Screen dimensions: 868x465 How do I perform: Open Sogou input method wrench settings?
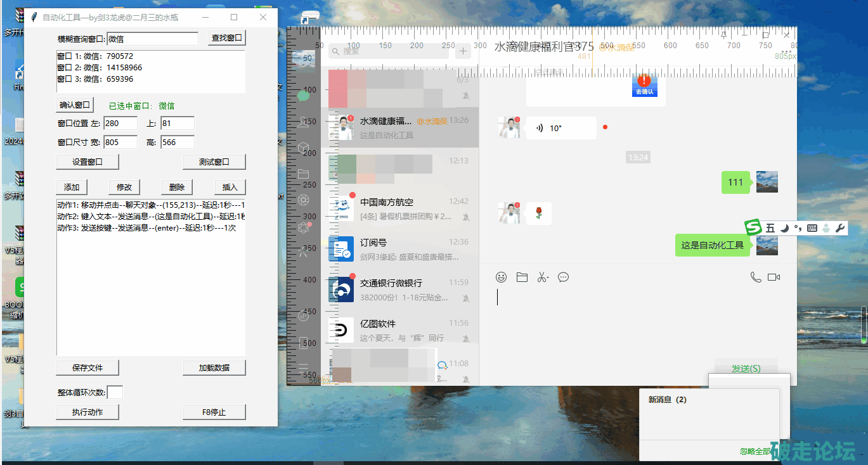(x=841, y=228)
